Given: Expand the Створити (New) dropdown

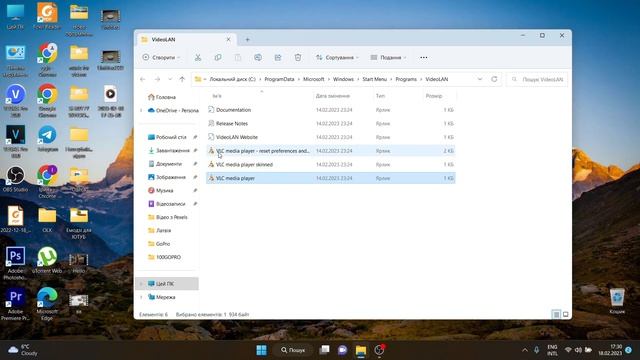Looking at the screenshot, I should [161, 58].
